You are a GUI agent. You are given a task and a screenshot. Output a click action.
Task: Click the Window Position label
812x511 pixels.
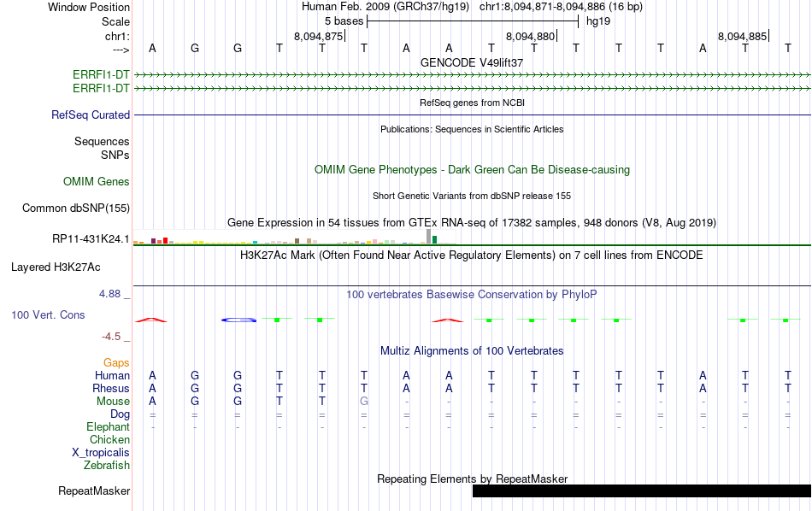click(89, 7)
